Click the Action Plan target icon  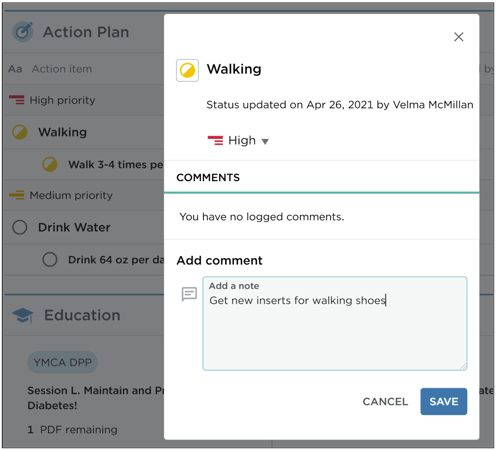coord(23,32)
